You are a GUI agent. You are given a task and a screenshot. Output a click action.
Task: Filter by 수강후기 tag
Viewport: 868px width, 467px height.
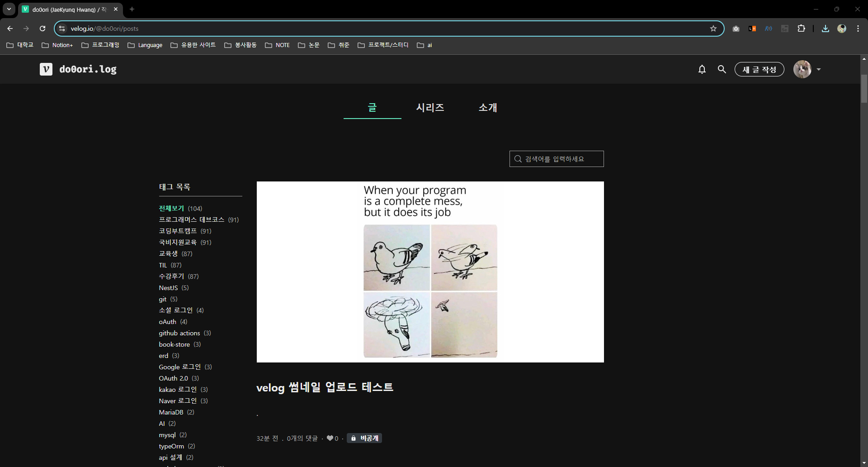[x=171, y=276]
